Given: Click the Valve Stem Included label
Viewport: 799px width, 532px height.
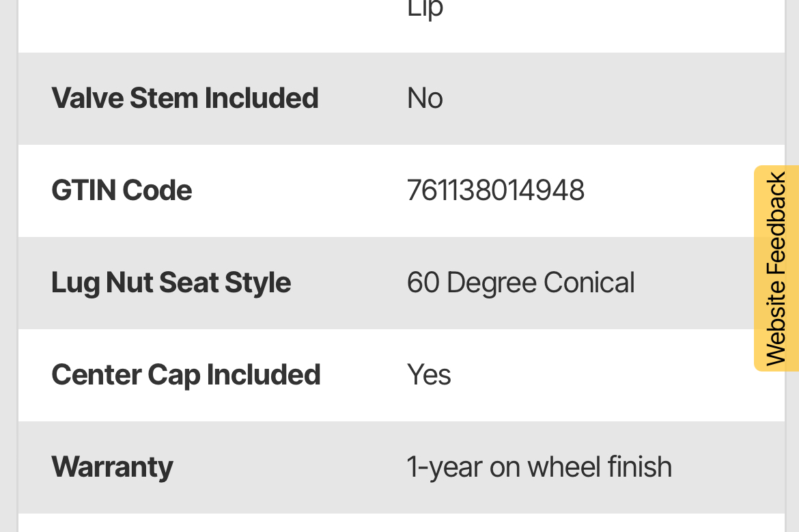Looking at the screenshot, I should point(184,98).
